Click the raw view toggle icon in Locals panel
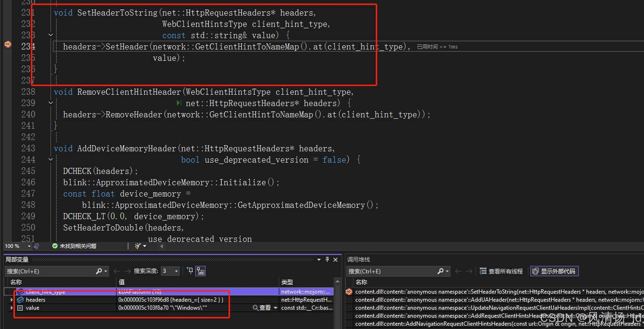Image resolution: width=644 pixels, height=329 pixels. click(201, 271)
